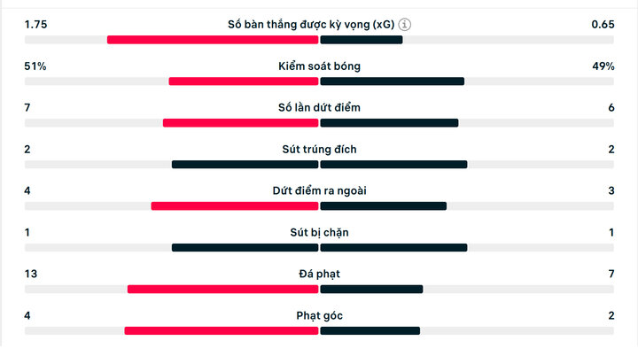
Task: Select the 'Số bàn thắng được kỳ vọng (xG)' label
Action: (x=311, y=25)
